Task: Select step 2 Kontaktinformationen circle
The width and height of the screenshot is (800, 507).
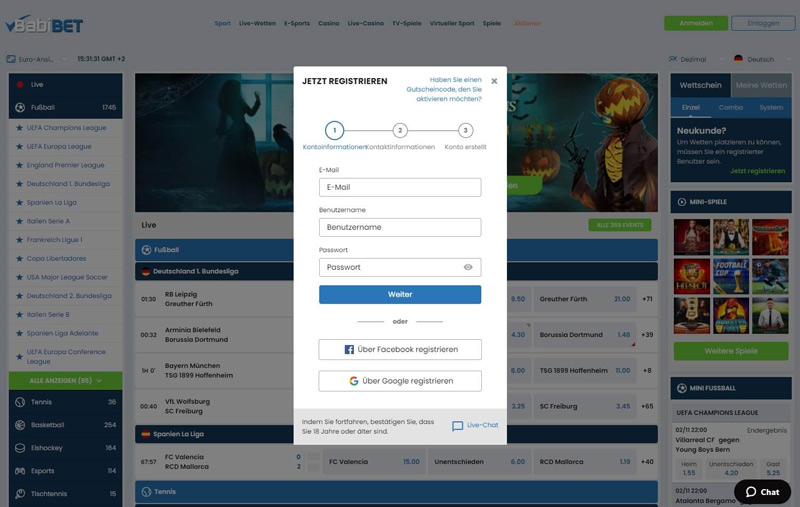Action: tap(400, 131)
